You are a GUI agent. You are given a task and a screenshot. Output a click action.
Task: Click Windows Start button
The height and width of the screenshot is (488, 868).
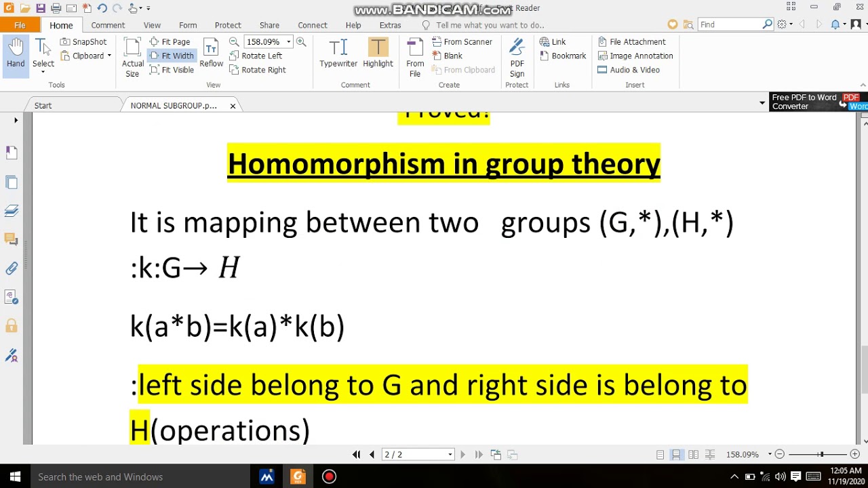coord(14,476)
